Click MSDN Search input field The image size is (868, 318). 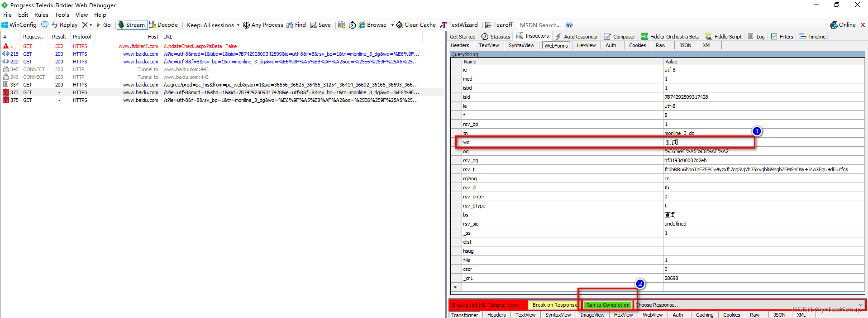click(540, 25)
